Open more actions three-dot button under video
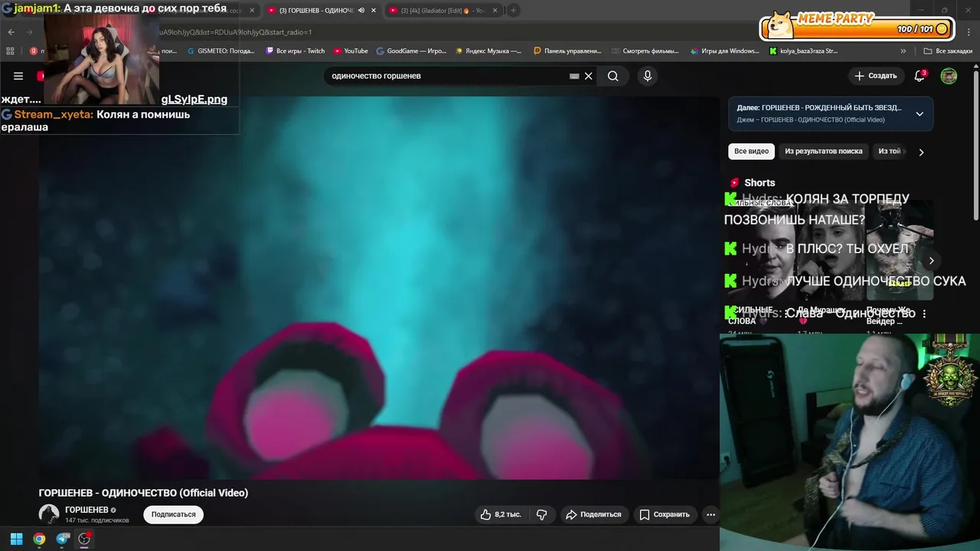980x551 pixels. 710,514
